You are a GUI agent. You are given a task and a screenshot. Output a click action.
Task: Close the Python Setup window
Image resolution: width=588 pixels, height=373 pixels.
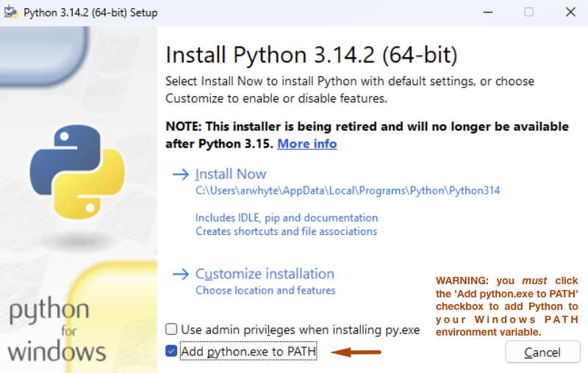[570, 12]
